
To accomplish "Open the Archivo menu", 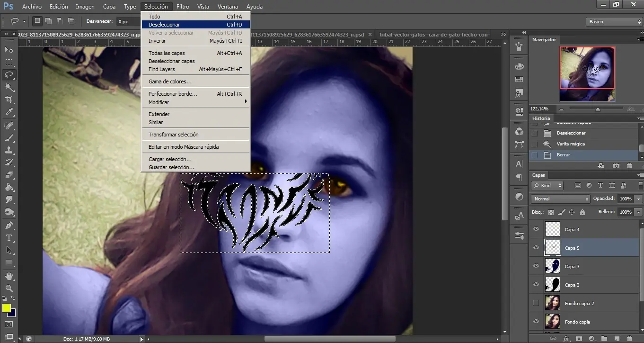I will tap(32, 7).
